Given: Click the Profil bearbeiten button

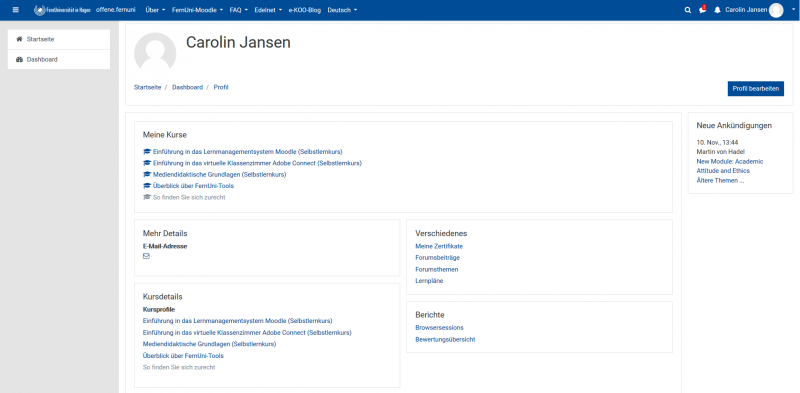Looking at the screenshot, I should tap(756, 88).
